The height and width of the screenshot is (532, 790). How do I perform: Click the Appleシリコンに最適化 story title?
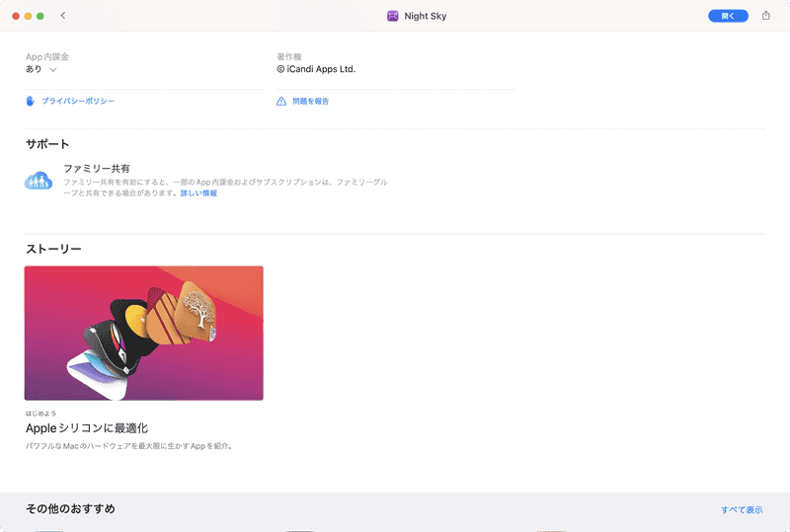pos(87,428)
